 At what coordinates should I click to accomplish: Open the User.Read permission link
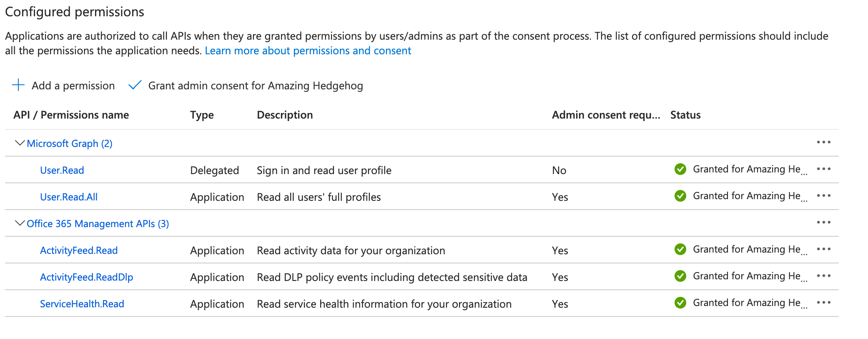click(62, 170)
